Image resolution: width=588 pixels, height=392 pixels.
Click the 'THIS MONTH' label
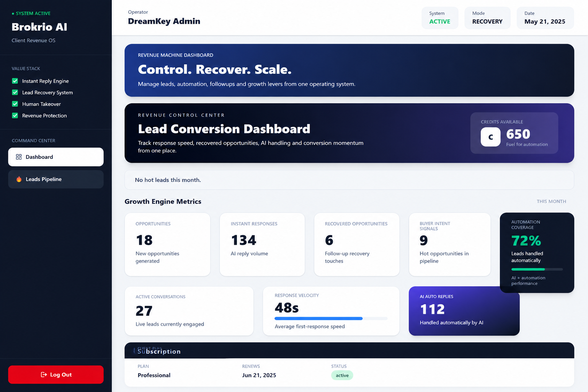click(551, 201)
